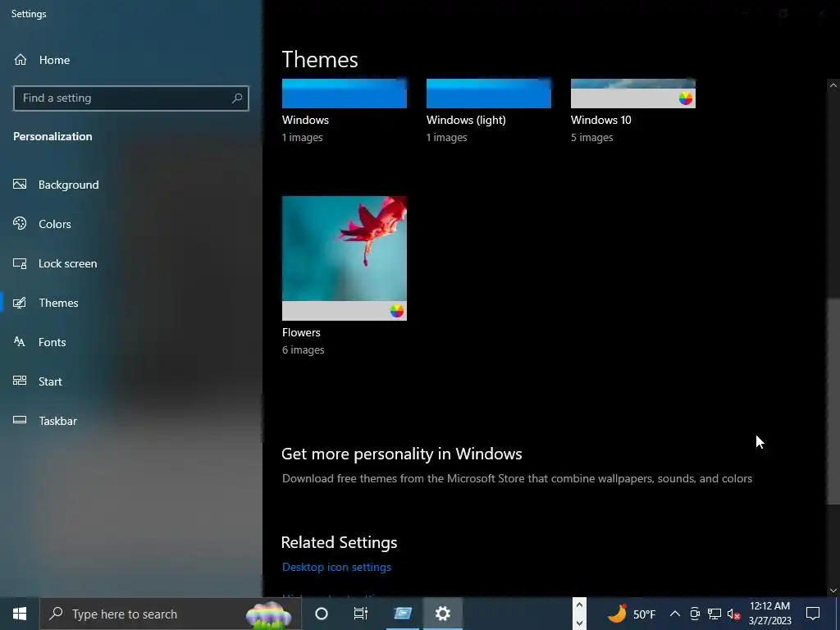840x630 pixels.
Task: Open the blue window app on the taskbar
Action: point(402,614)
